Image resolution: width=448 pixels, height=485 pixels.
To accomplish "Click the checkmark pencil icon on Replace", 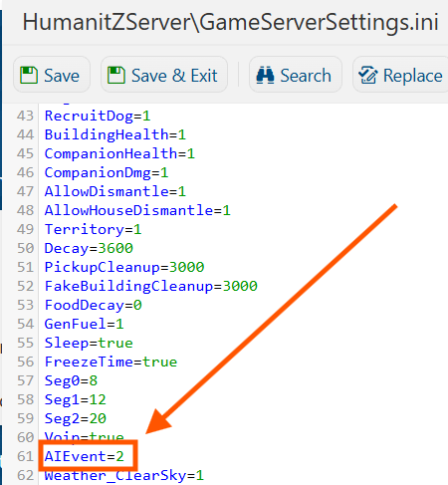I will point(368,75).
